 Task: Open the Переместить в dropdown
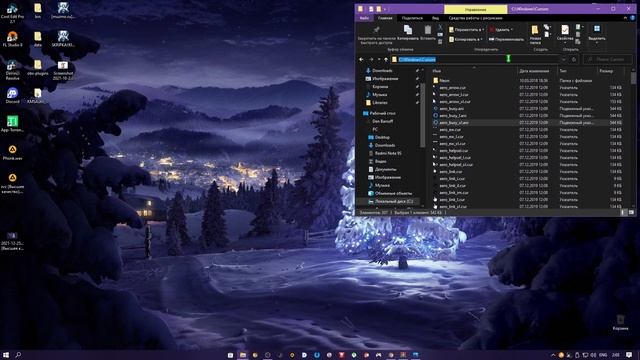[x=466, y=30]
